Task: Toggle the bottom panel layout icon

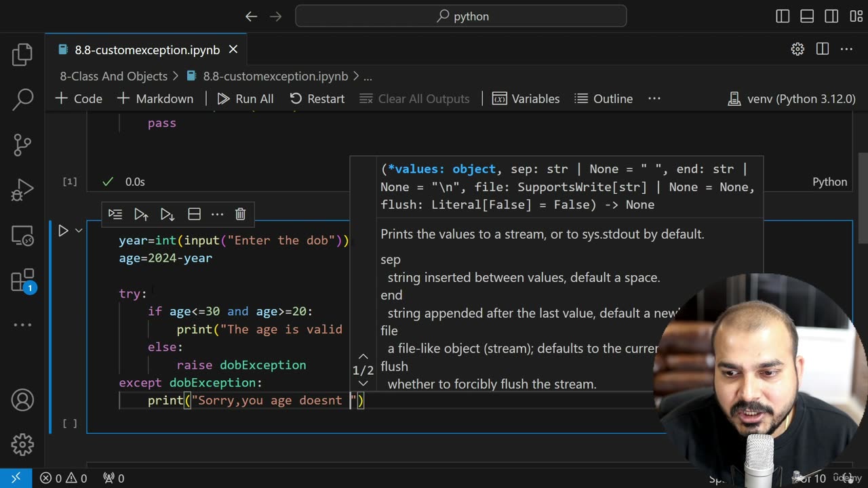Action: point(807,16)
